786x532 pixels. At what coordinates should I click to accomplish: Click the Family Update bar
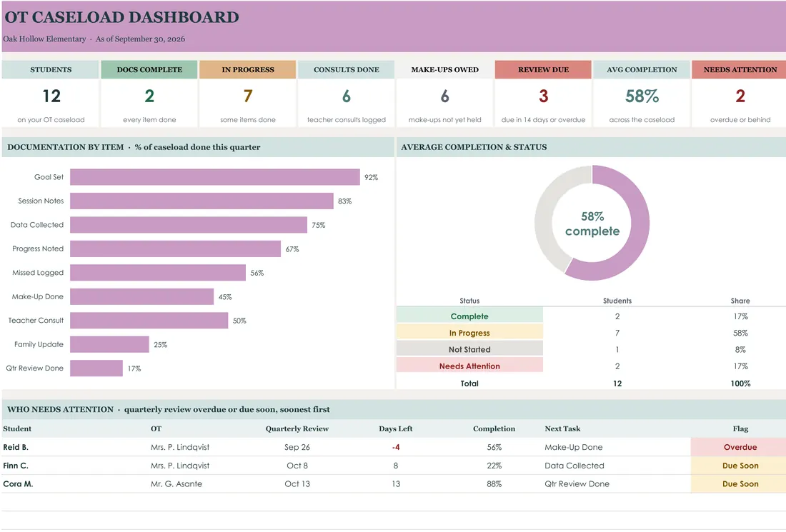pyautogui.click(x=109, y=344)
